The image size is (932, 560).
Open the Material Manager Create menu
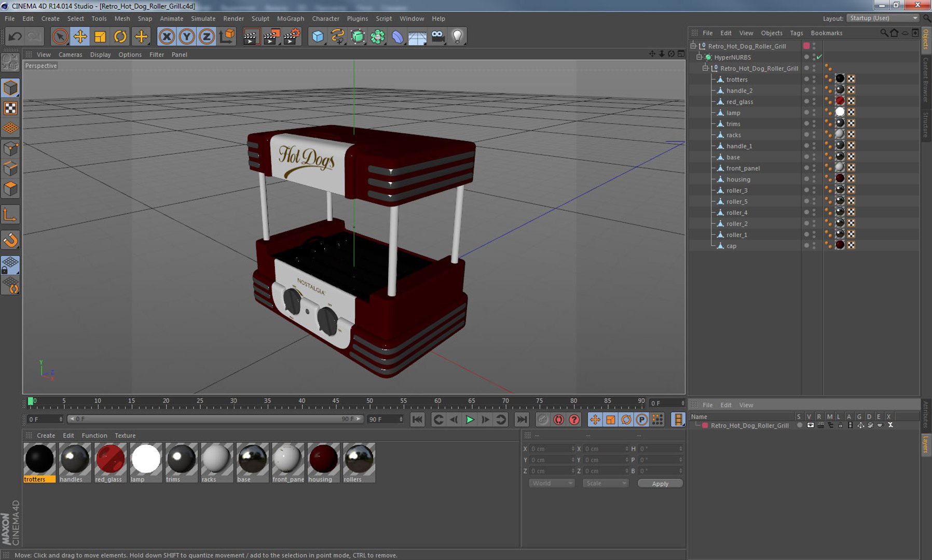(x=46, y=436)
